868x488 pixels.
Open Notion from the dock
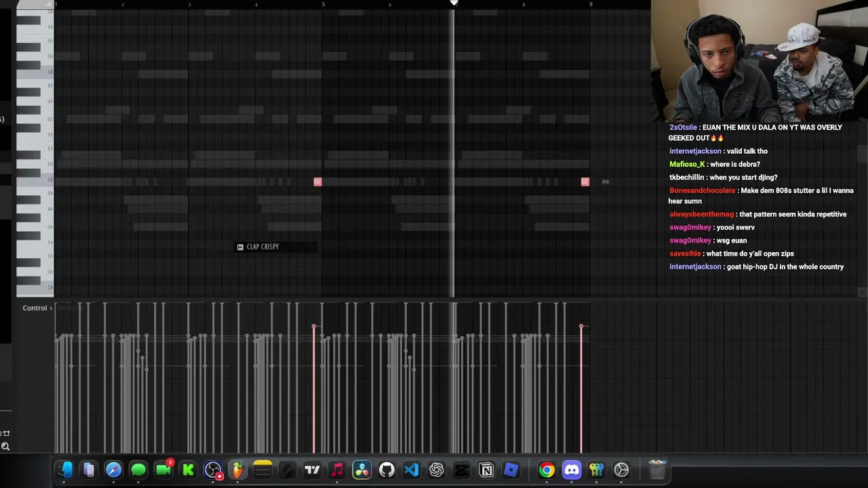(486, 470)
